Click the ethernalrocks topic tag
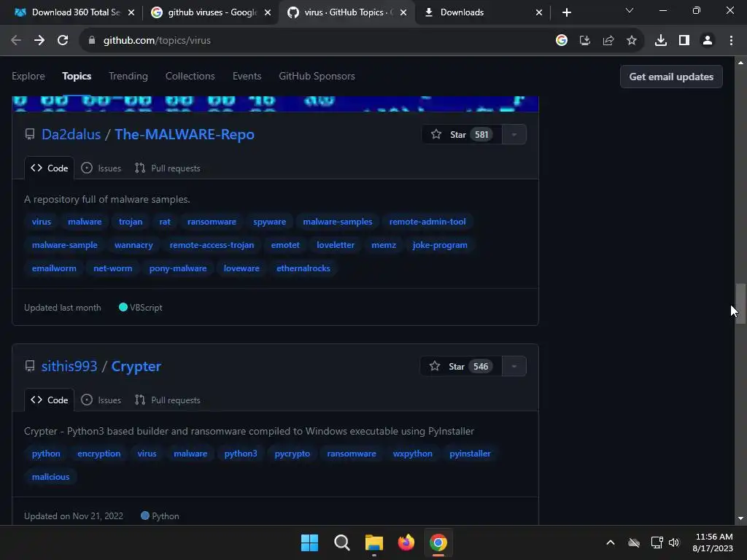This screenshot has width=747, height=560. (x=303, y=268)
